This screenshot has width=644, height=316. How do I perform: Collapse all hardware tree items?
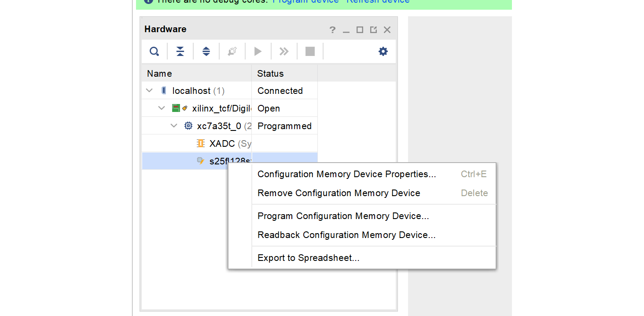[x=180, y=52]
